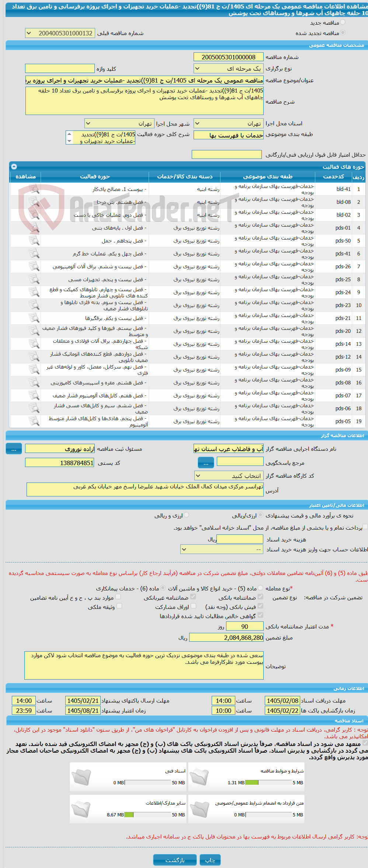368x868 pixels.
Task: Sort by طبقه بندی موضوعی column header
Action: pos(268,177)
